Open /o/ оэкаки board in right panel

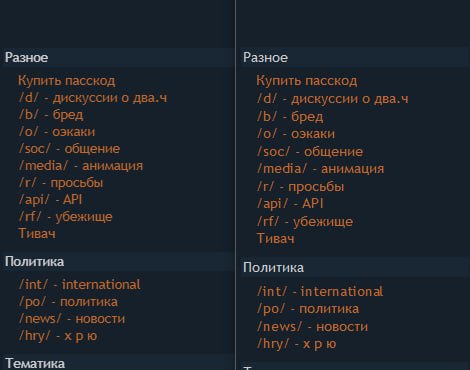point(296,134)
